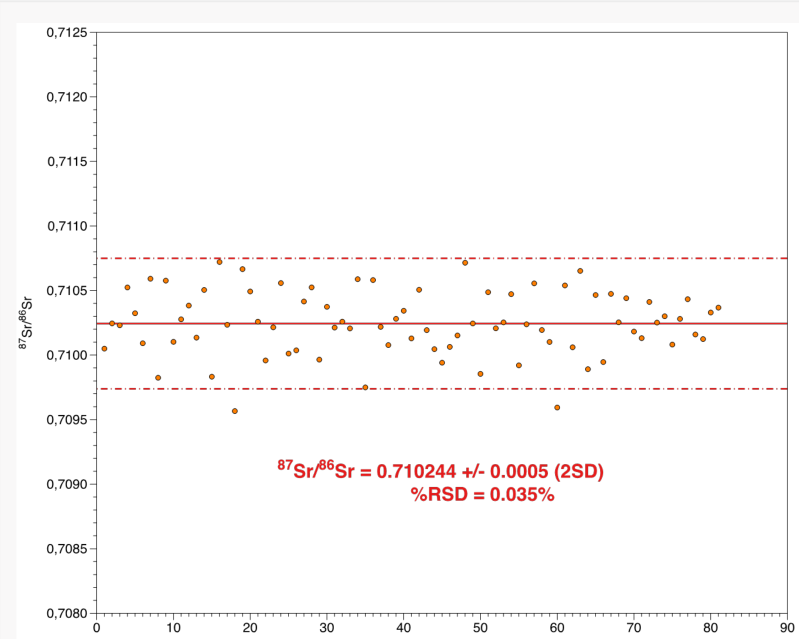Click the solid red mean line
799x639 pixels.
pos(442,324)
